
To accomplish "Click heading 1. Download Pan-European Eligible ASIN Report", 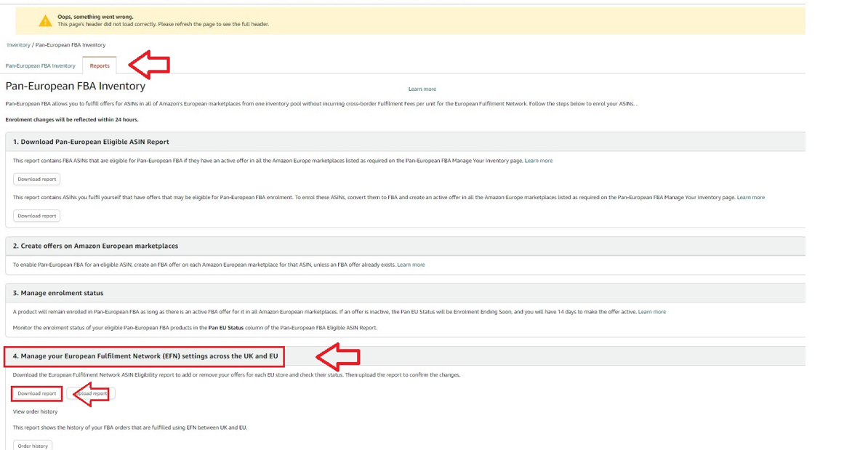I will tap(91, 142).
